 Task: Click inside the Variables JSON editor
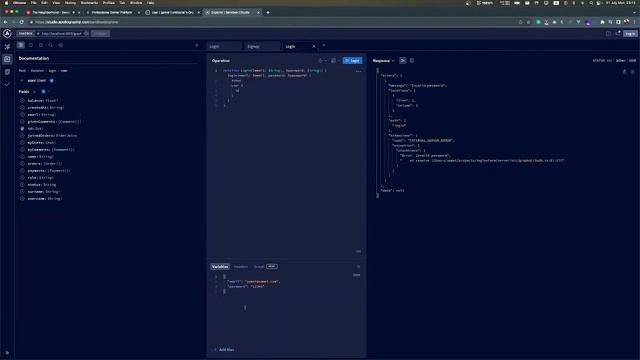click(x=286, y=310)
